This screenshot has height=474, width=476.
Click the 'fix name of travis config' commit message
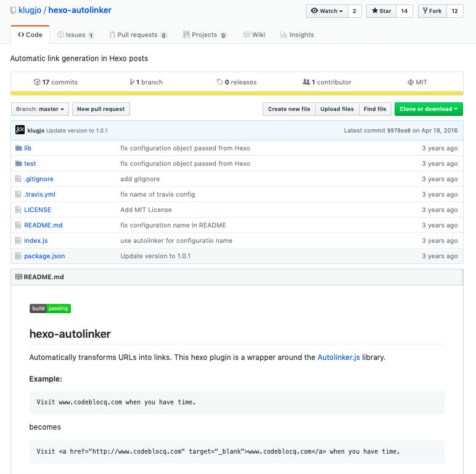pyautogui.click(x=158, y=194)
